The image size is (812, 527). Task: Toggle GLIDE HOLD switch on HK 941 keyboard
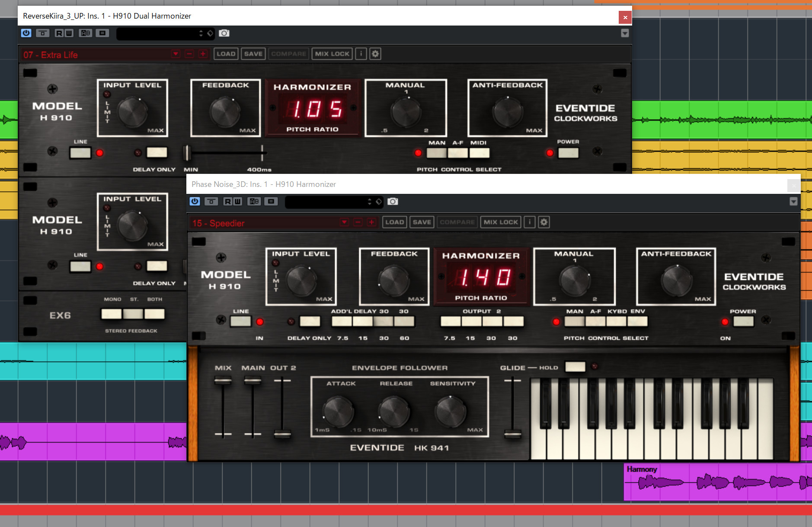[575, 367]
